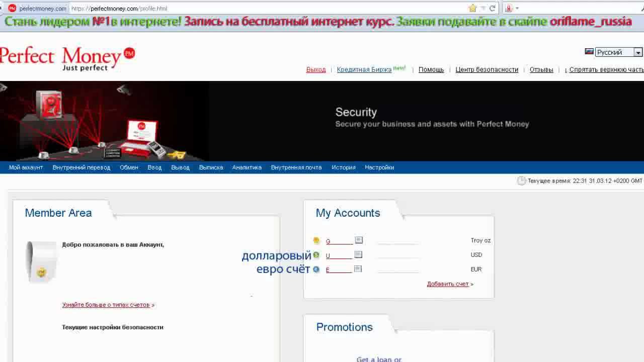
Task: Open Настройки settings page
Action: pyautogui.click(x=379, y=167)
